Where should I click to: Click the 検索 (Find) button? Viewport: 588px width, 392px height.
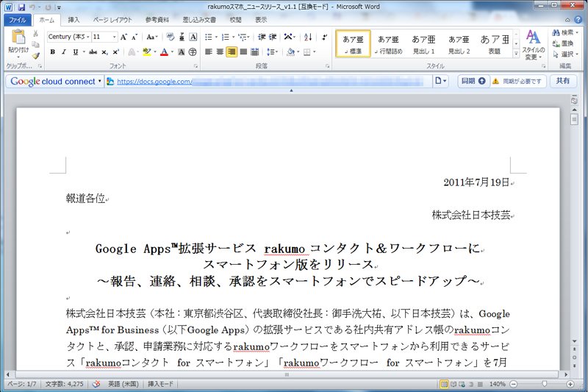click(x=564, y=32)
